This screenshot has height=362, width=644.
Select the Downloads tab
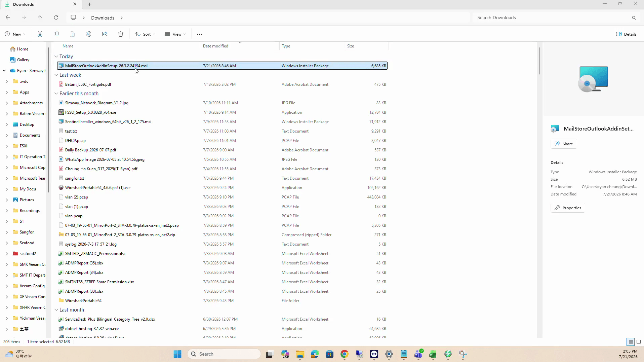(40, 4)
